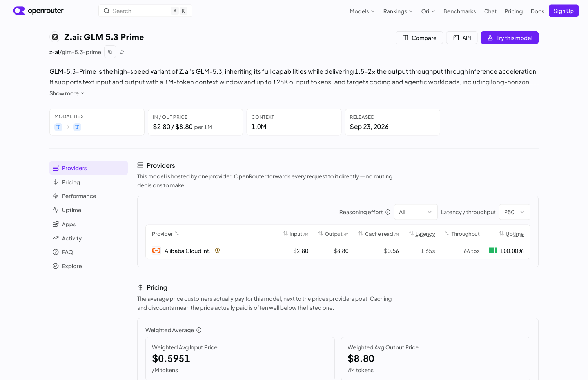Sort the table by the Latency column
Viewport: 588px width, 380px height.
tap(422, 234)
